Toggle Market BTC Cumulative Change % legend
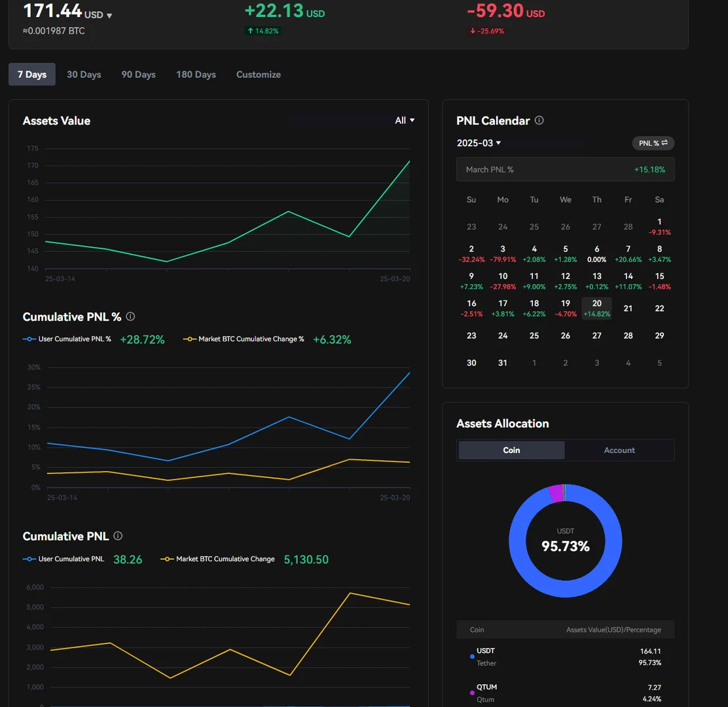Viewport: 728px width, 707px height. click(x=244, y=339)
